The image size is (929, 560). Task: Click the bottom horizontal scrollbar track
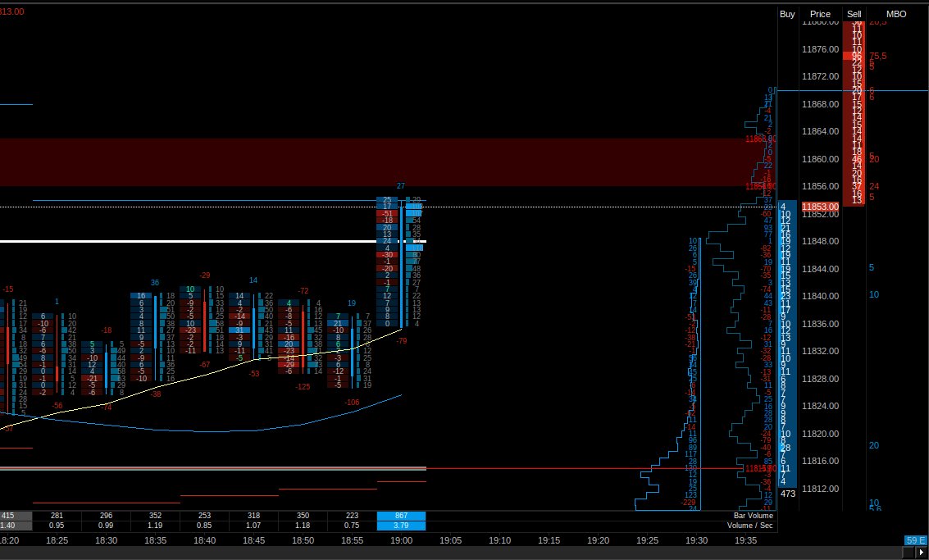[450, 553]
